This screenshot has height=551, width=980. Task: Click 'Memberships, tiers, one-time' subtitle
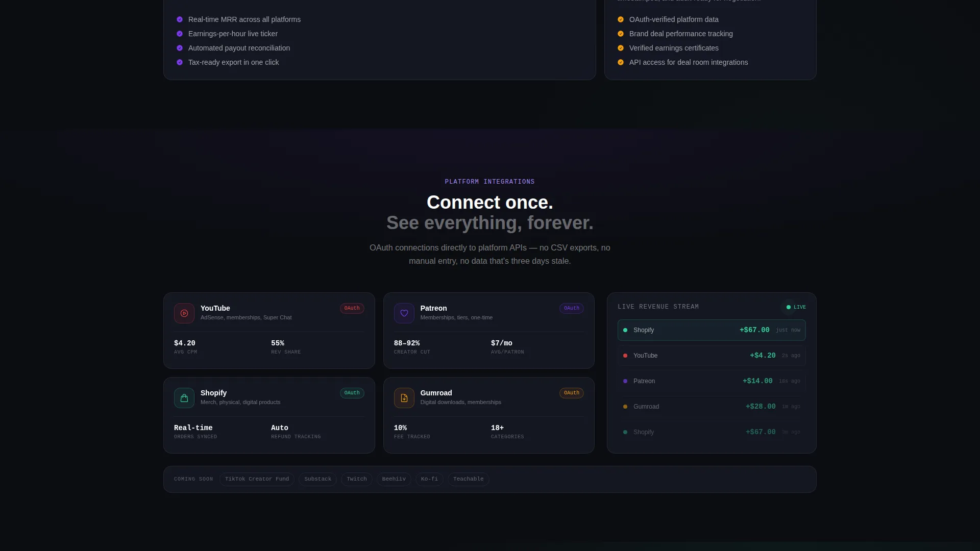(456, 317)
